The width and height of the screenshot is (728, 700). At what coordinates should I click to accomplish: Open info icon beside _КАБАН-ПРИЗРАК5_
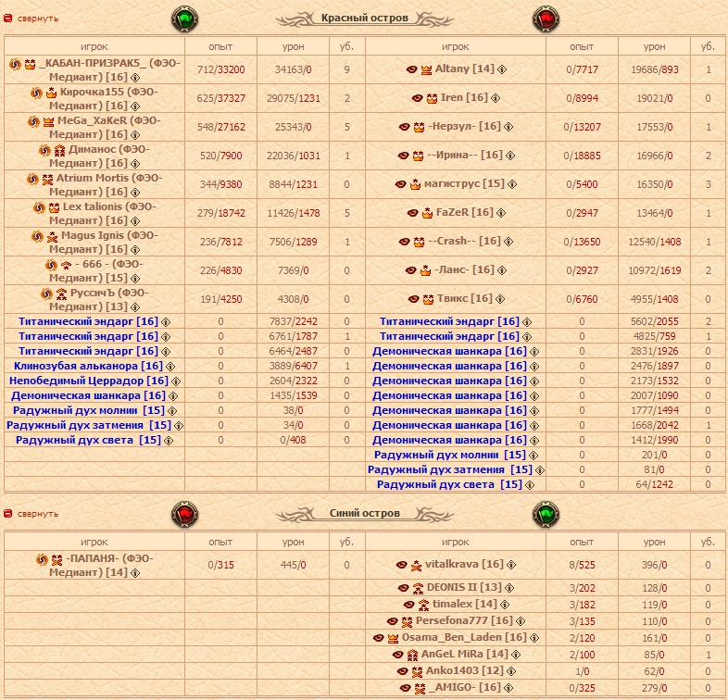[135, 77]
